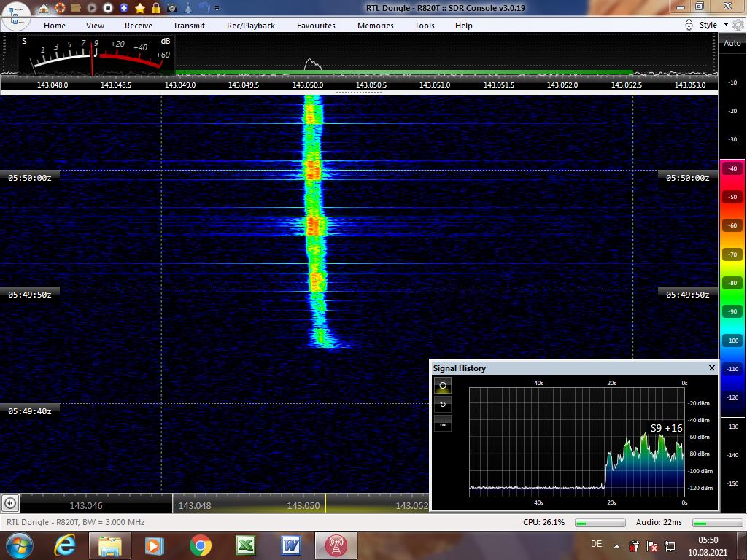This screenshot has width=747, height=560.
Task: Click the blue swirl icon in toolbar
Action: (x=204, y=8)
